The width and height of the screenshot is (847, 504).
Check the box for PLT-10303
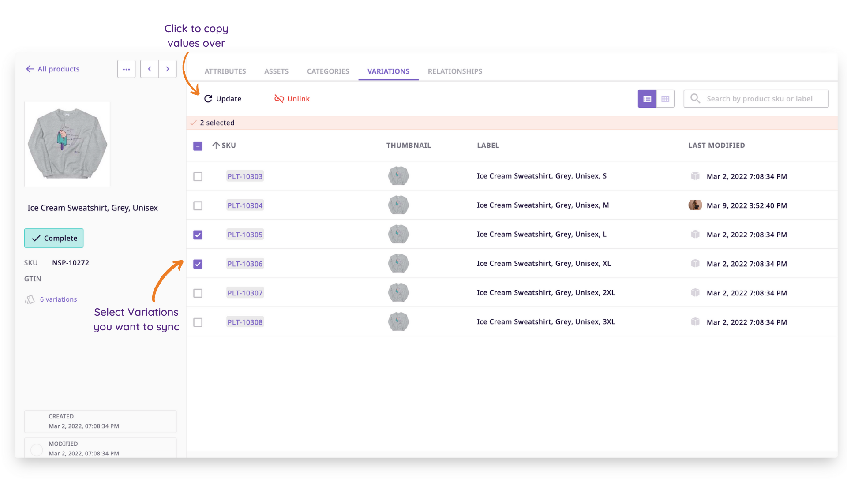pyautogui.click(x=198, y=177)
